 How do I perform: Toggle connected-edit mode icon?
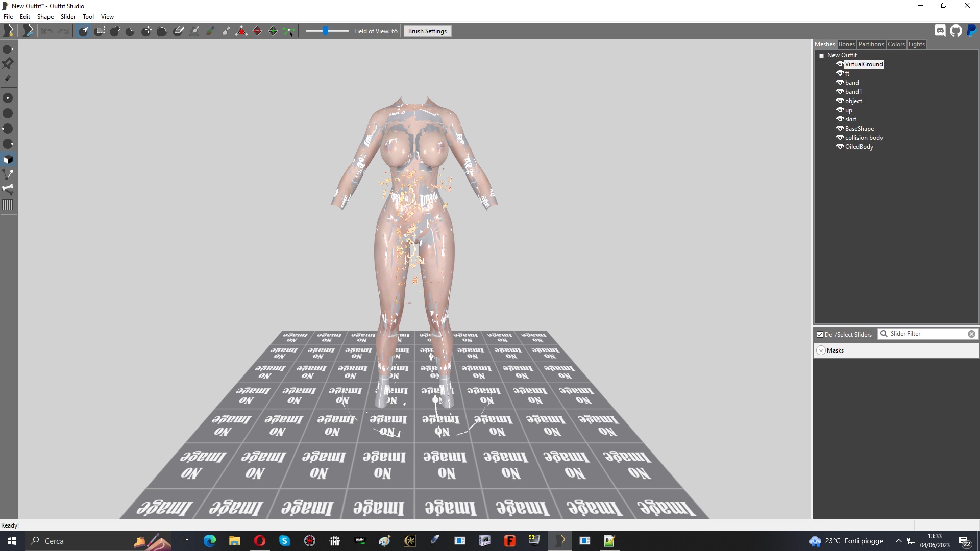(8, 174)
